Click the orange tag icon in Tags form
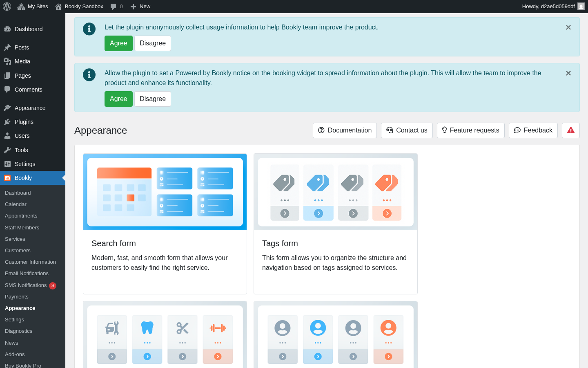 click(387, 183)
